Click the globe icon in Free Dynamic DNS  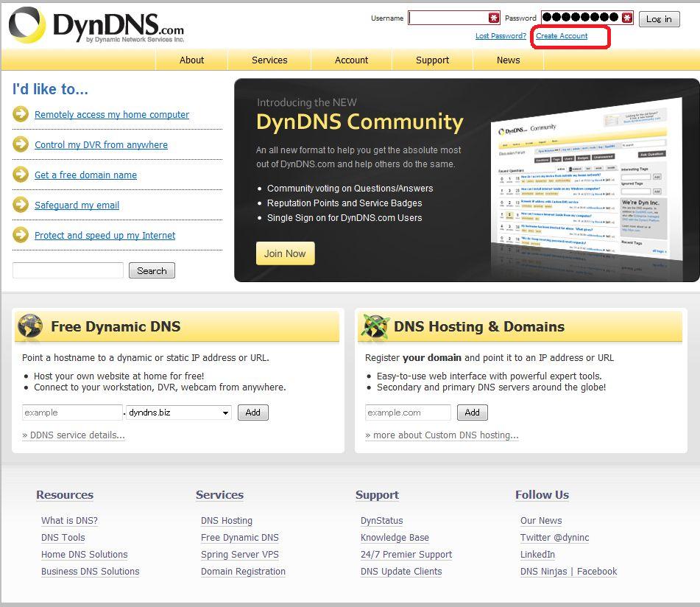coord(30,326)
